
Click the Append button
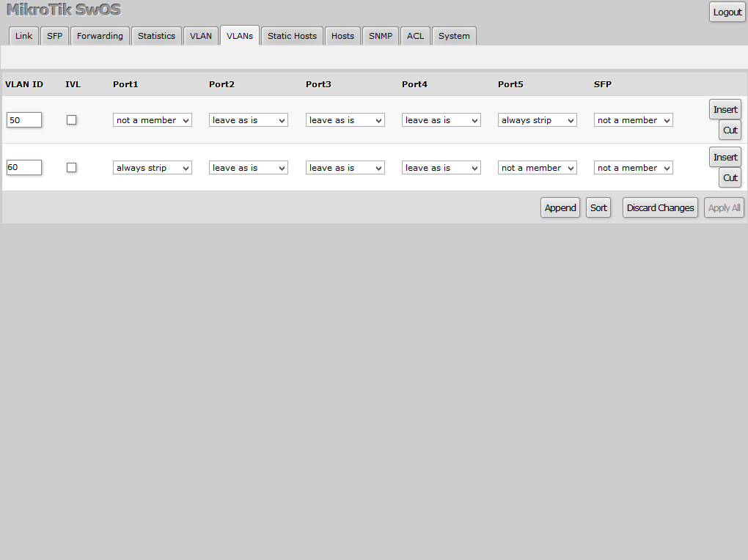560,207
